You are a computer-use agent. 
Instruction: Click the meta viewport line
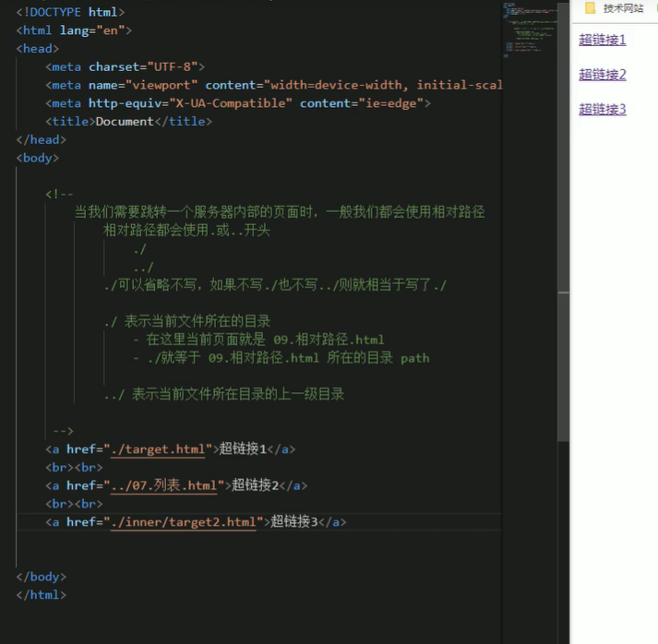274,85
